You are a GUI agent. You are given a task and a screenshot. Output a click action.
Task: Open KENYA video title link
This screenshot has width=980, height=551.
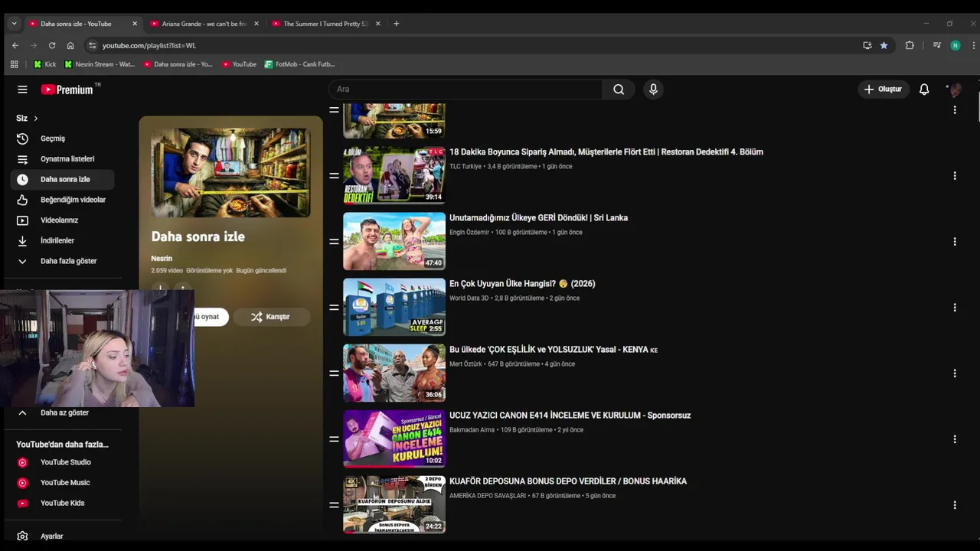pyautogui.click(x=554, y=350)
